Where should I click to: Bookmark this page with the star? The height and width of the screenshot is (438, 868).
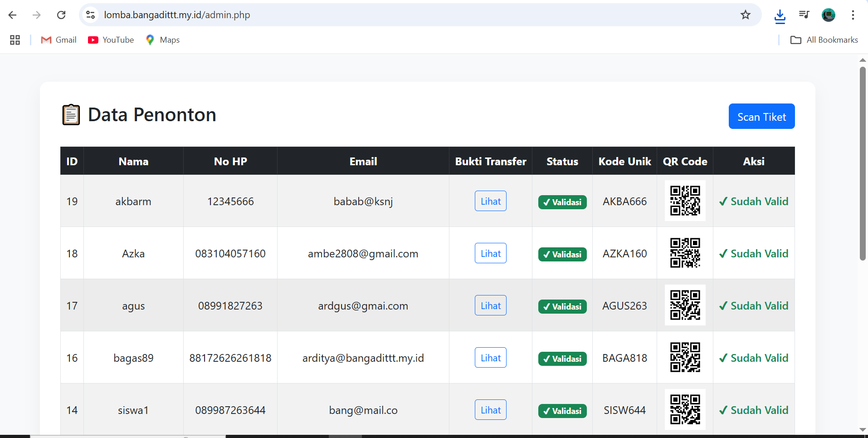(745, 15)
